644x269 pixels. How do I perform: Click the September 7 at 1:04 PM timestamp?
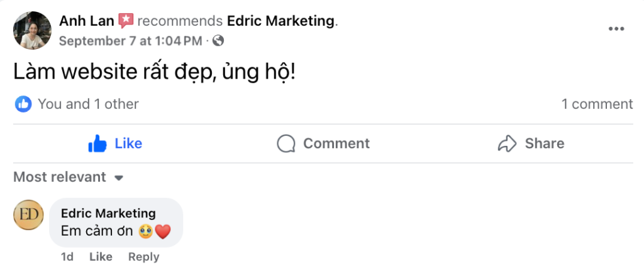(x=130, y=41)
